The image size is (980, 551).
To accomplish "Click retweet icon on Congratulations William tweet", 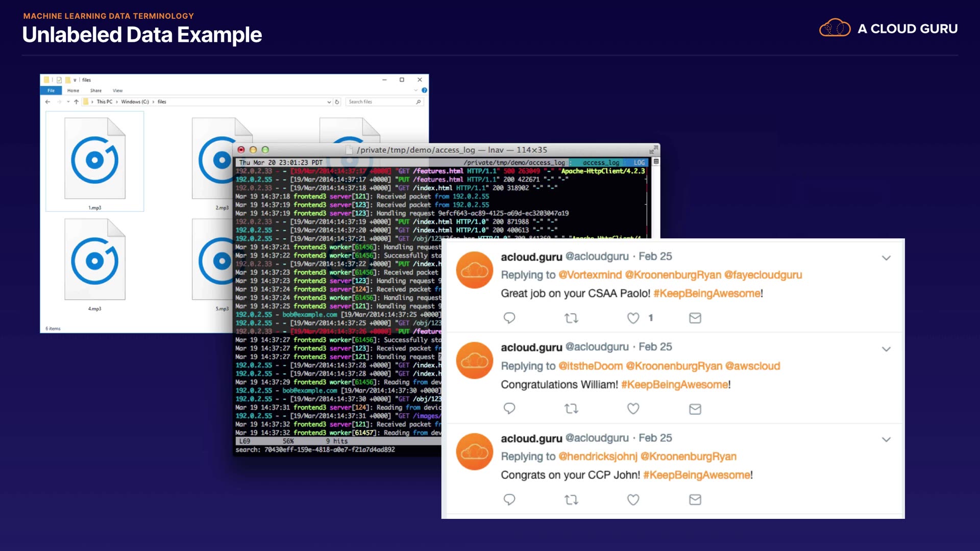I will pos(571,409).
